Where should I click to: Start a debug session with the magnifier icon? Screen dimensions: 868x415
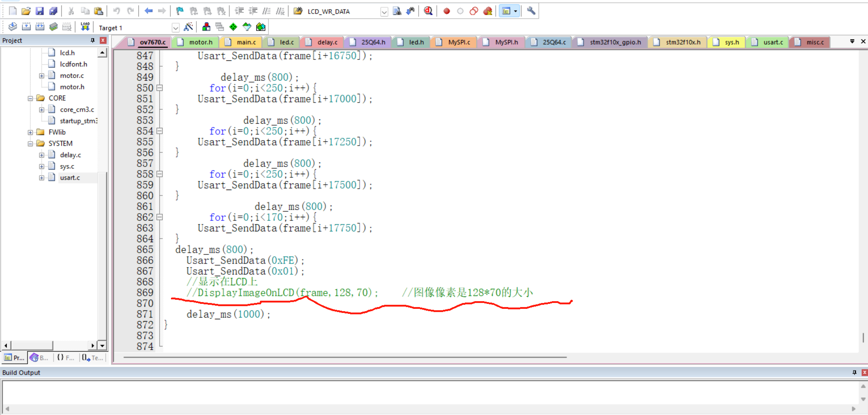(428, 11)
